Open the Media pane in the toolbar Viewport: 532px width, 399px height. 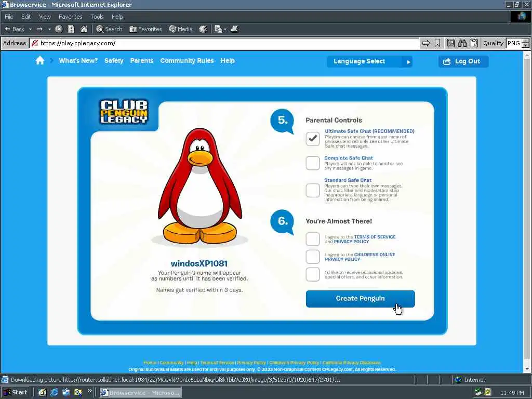click(180, 29)
